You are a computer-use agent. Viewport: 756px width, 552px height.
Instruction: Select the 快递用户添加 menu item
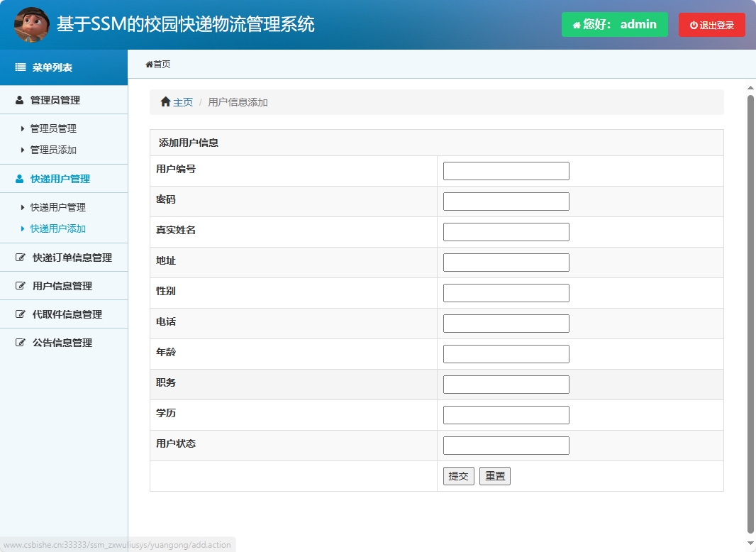coord(59,228)
